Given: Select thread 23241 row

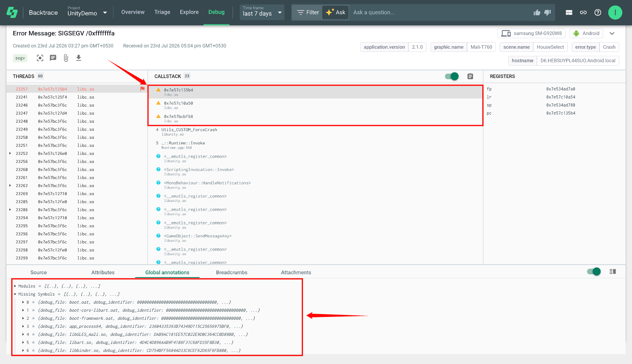Looking at the screenshot, I should [76, 97].
